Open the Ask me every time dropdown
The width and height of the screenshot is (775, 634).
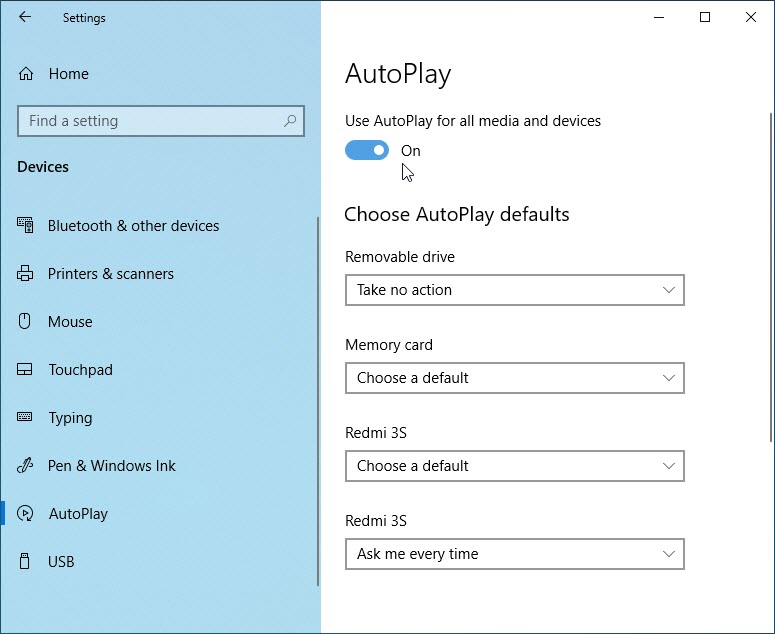tap(515, 554)
